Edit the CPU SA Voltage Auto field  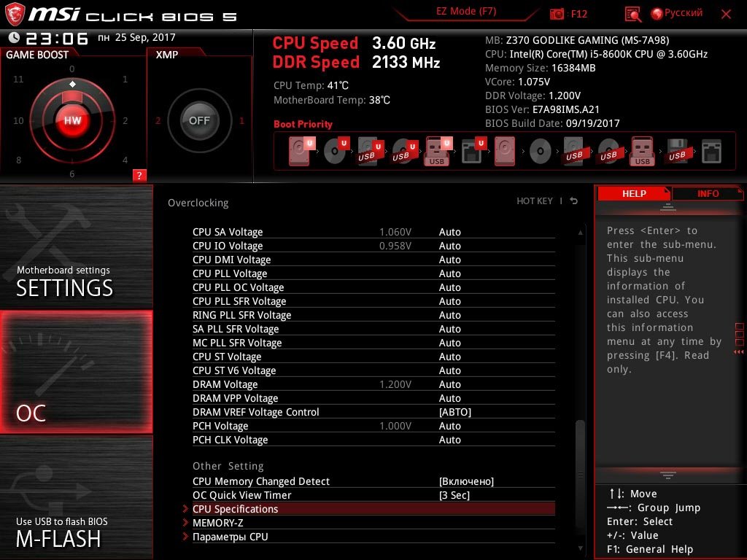pyautogui.click(x=449, y=232)
